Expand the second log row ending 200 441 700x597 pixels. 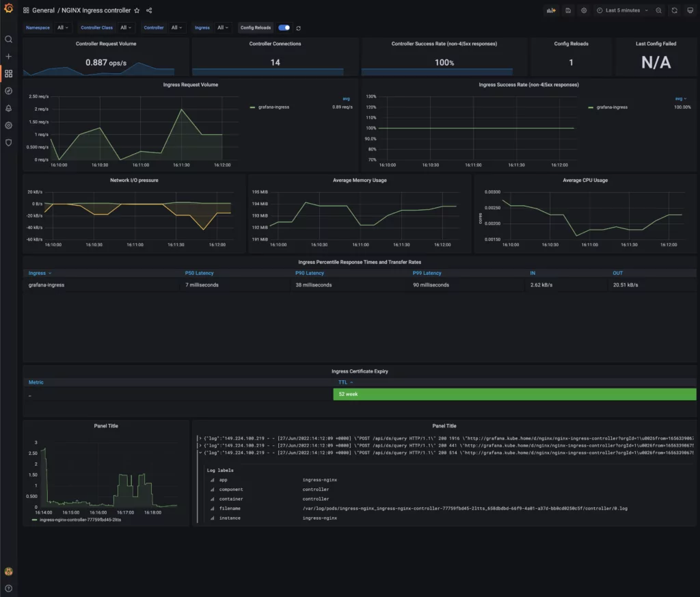[x=200, y=446]
